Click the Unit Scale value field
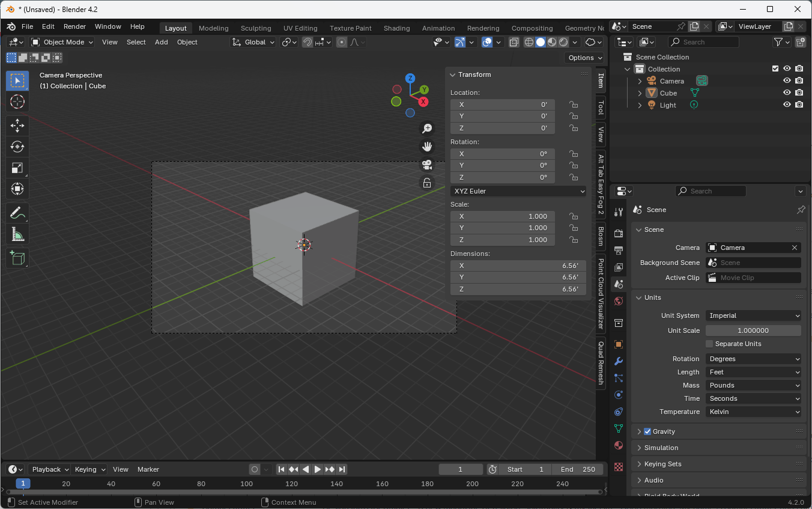The height and width of the screenshot is (509, 812). [x=753, y=331]
